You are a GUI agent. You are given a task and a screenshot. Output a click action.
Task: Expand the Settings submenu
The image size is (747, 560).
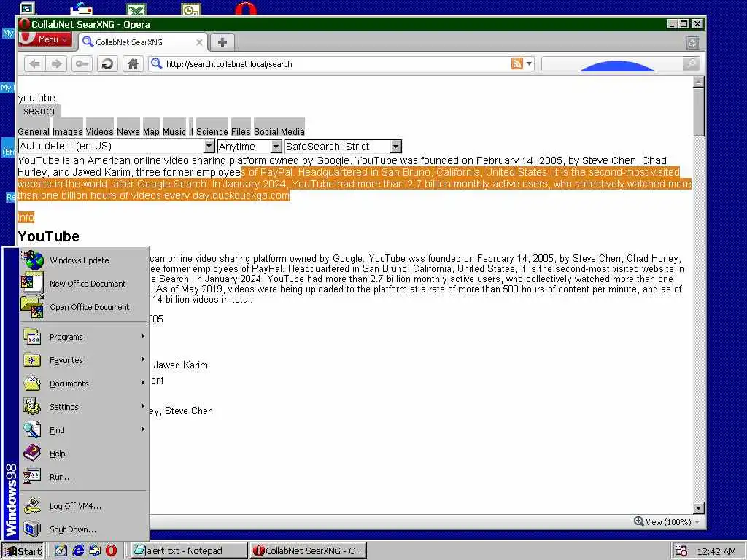[85, 407]
